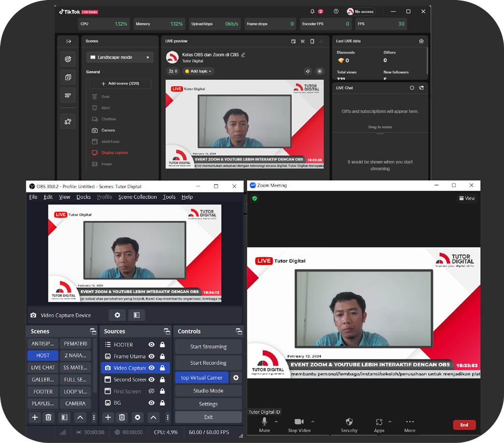Unlock the BG source lock icon
This screenshot has width=504, height=443.
[162, 403]
